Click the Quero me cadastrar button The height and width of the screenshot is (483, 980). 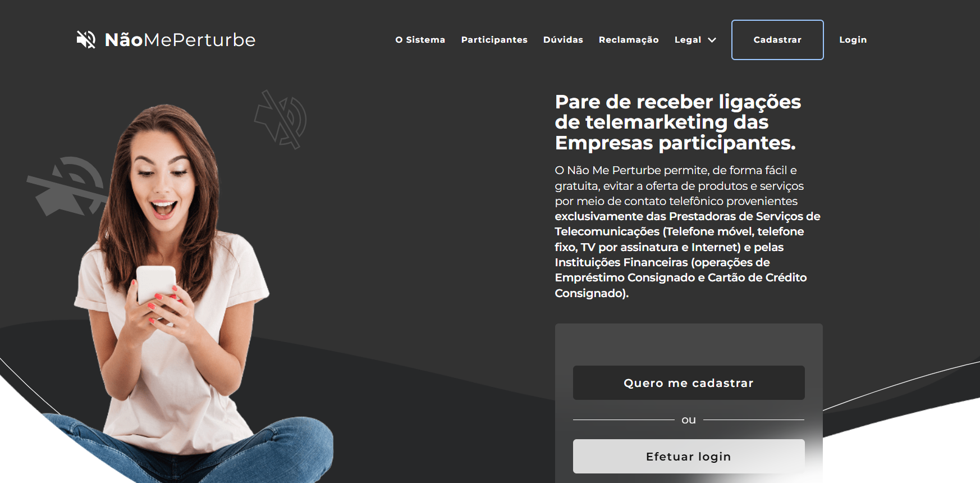point(689,383)
